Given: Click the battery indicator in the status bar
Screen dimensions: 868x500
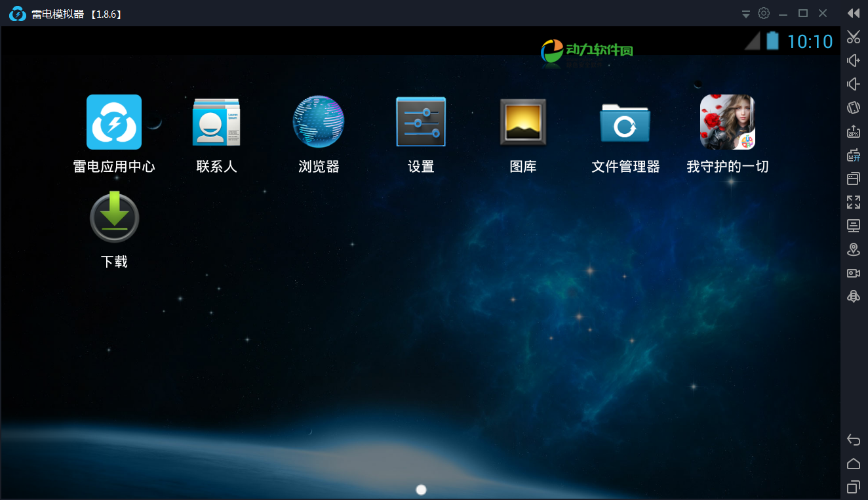Looking at the screenshot, I should click(x=773, y=41).
